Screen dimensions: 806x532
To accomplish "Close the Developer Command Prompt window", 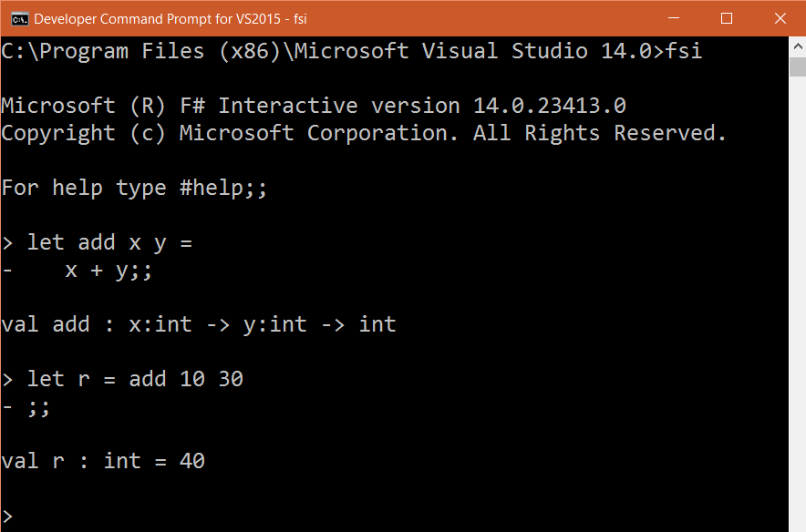I will 779,18.
